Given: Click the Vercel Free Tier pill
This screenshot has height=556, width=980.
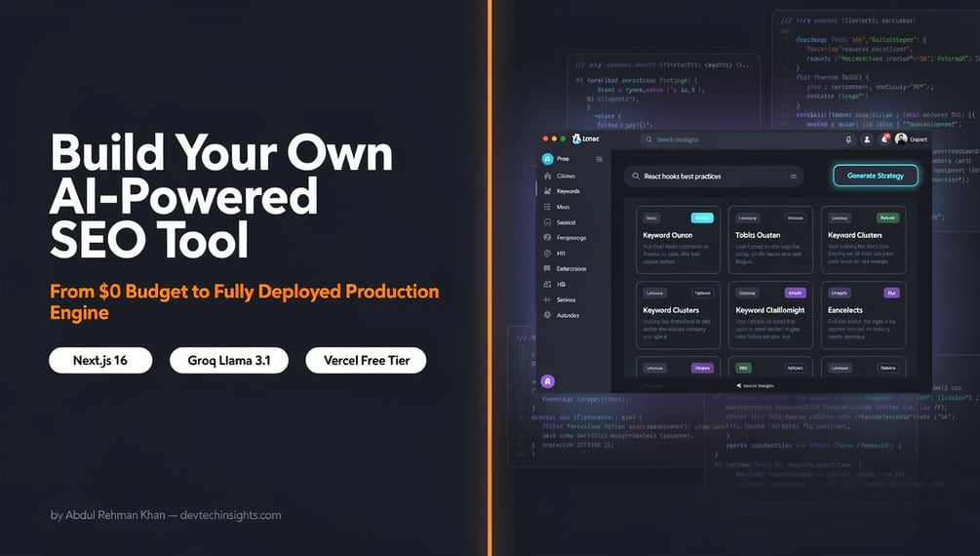Looking at the screenshot, I should click(367, 360).
